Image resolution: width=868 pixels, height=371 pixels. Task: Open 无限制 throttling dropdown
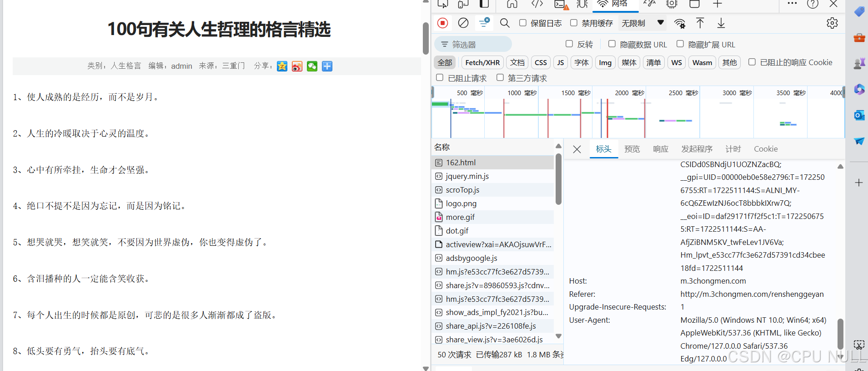click(642, 23)
